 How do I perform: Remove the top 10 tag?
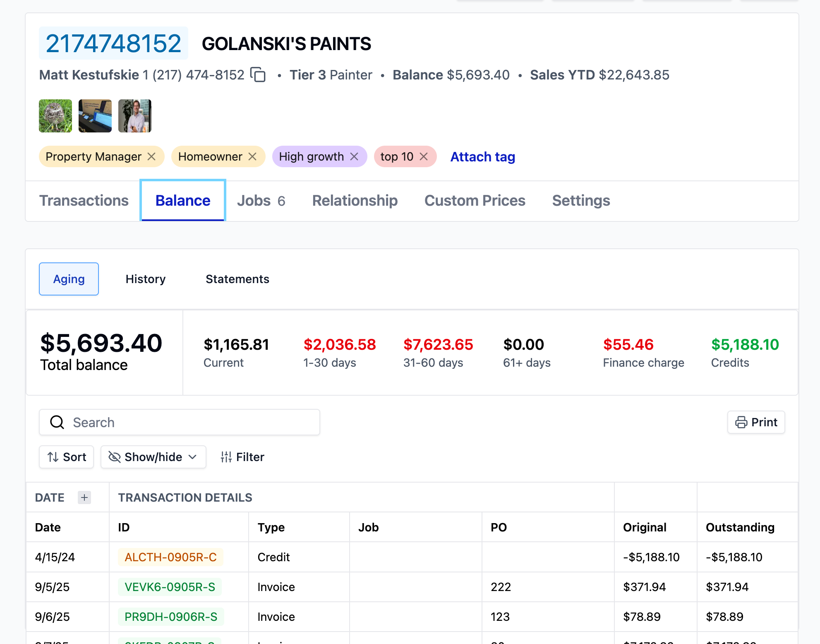[x=424, y=156]
